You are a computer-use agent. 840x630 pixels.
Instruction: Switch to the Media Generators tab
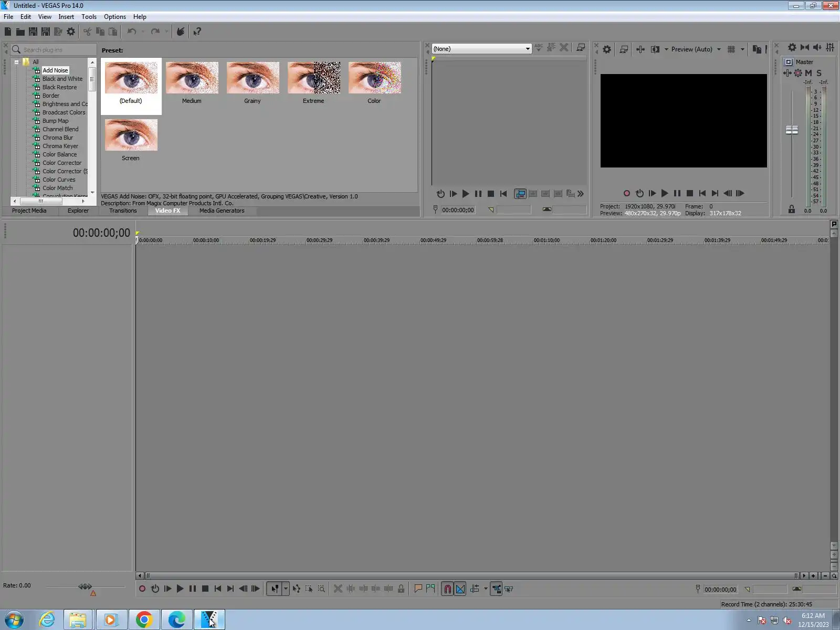222,211
